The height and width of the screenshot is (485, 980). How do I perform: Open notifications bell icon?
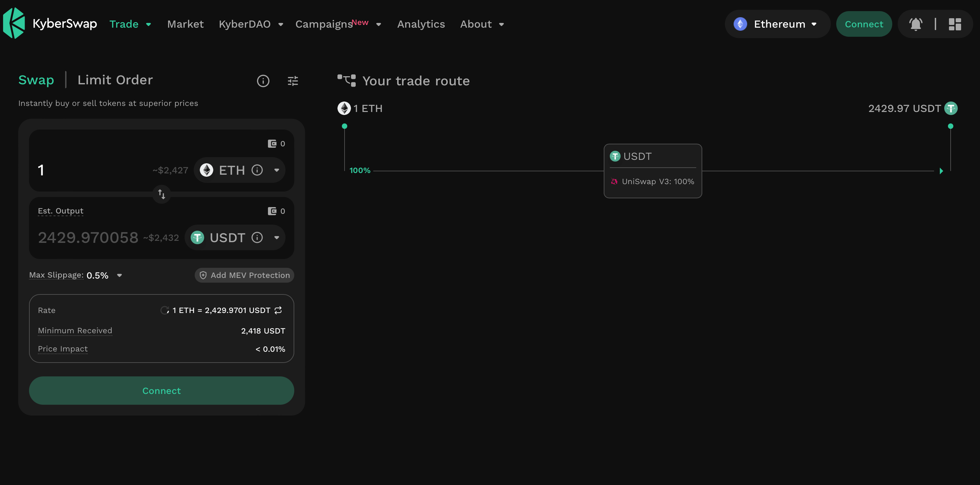[x=915, y=24]
